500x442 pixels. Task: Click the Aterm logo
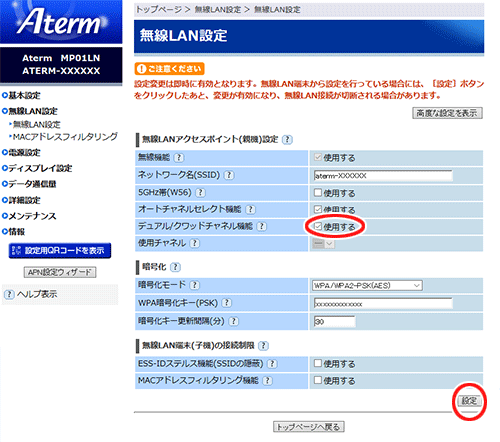(61, 22)
